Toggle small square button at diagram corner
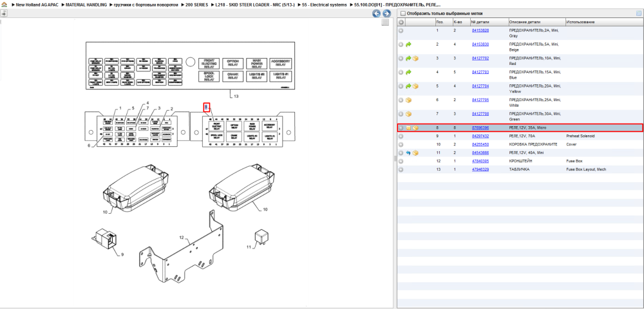Viewport: 644px width, 309px height. [385, 23]
